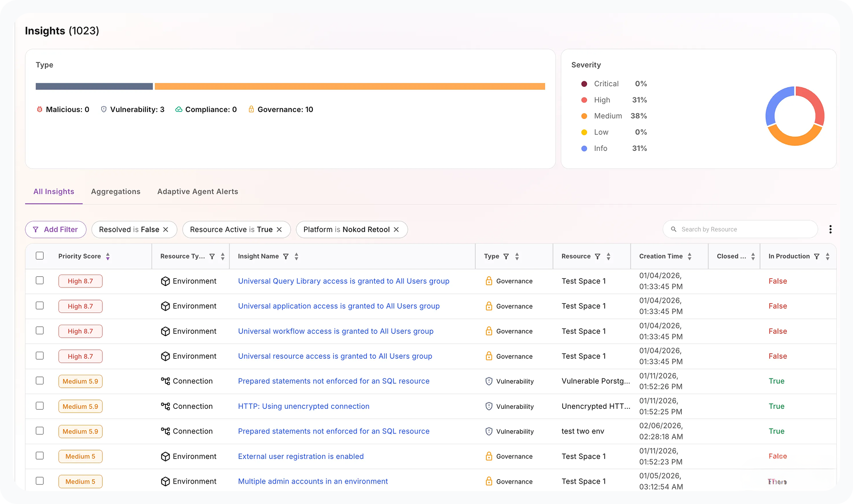Click the Malicious bug icon
Screen dimensions: 853x504
tap(39, 109)
